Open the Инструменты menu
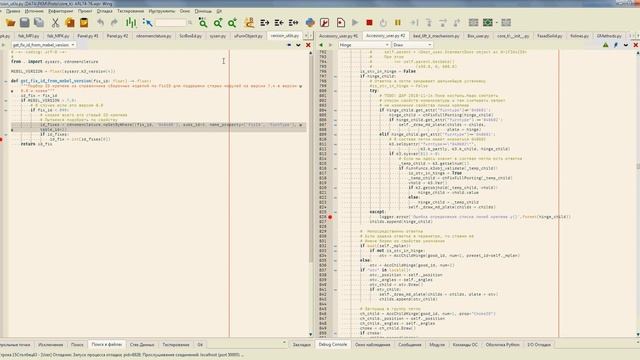The width and height of the screenshot is (640, 360). tap(162, 11)
